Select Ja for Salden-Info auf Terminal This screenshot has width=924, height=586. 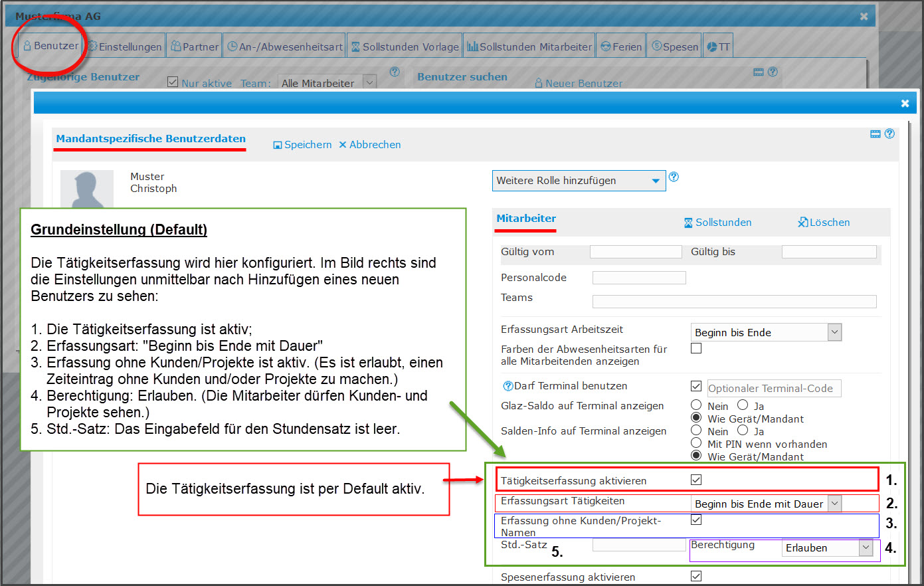pos(743,430)
